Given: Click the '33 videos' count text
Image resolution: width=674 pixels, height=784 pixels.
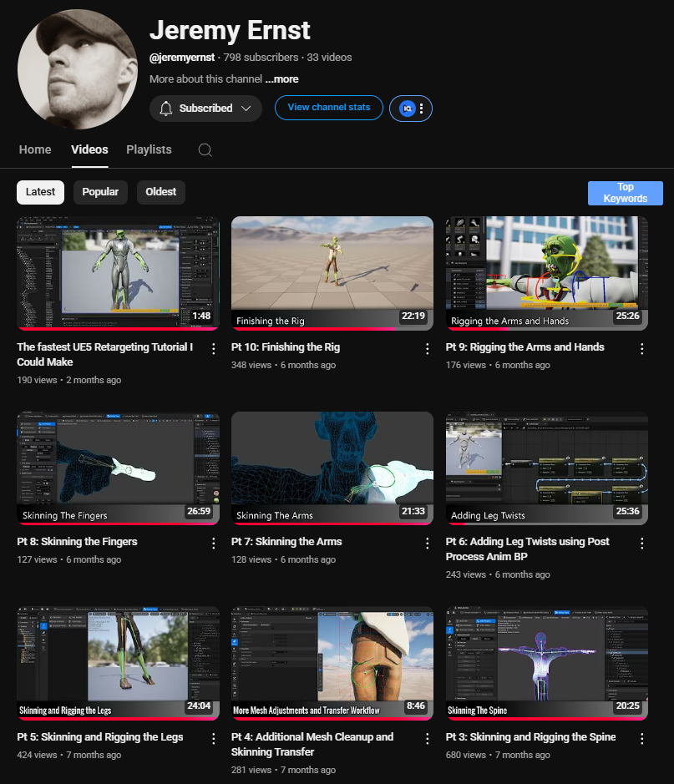Looking at the screenshot, I should click(330, 58).
